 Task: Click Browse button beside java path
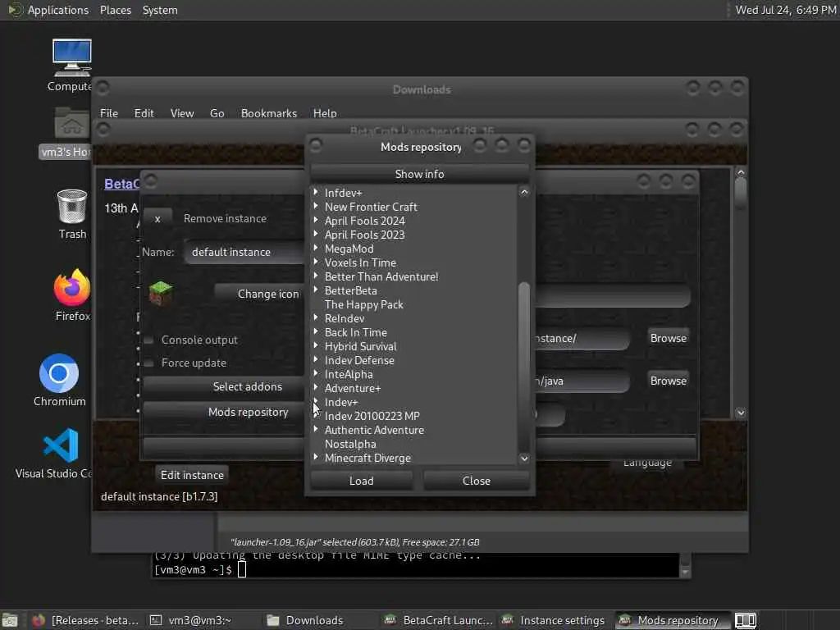tap(668, 381)
